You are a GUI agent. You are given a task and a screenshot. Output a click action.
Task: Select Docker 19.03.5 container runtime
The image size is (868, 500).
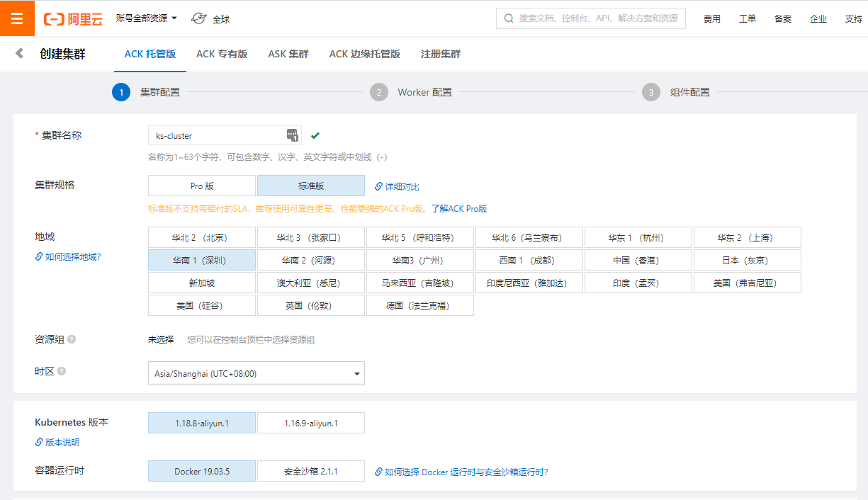(202, 472)
